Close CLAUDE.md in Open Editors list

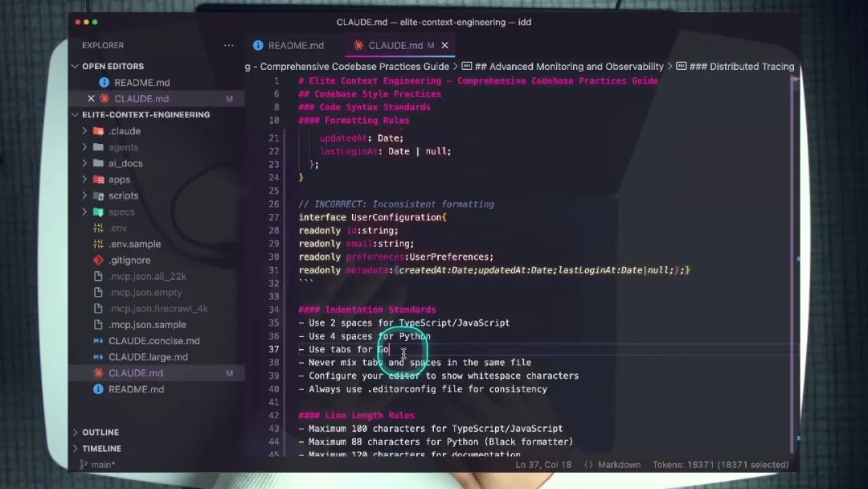(x=91, y=98)
